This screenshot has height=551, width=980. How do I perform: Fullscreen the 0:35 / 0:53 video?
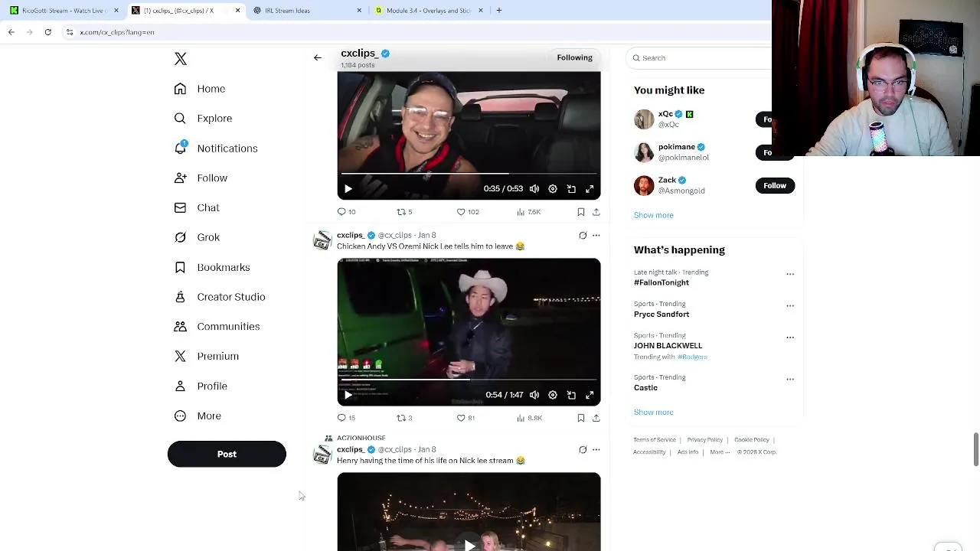590,189
